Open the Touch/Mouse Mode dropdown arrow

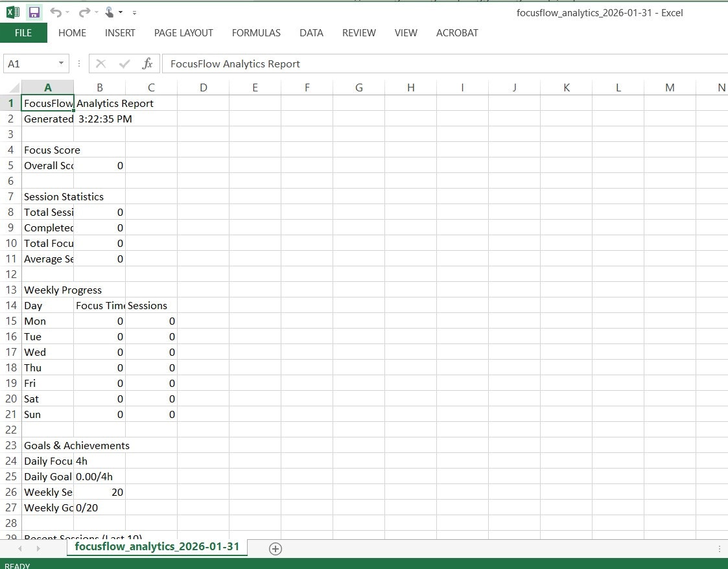pyautogui.click(x=121, y=12)
